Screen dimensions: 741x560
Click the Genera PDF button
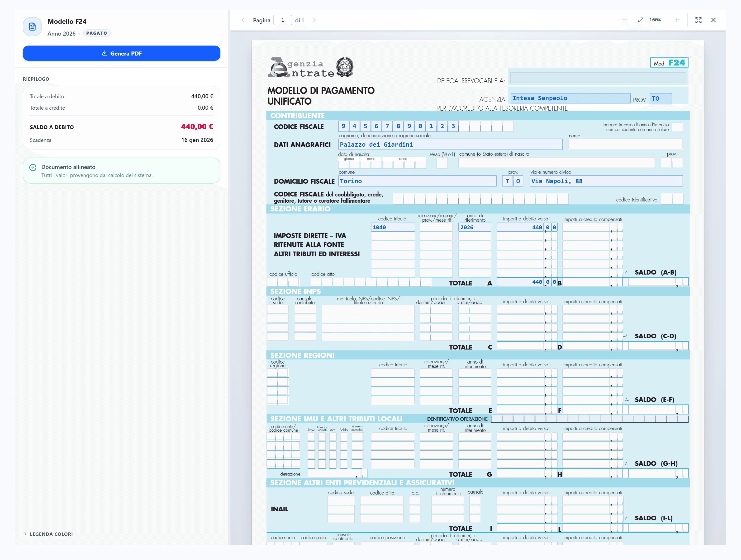121,53
